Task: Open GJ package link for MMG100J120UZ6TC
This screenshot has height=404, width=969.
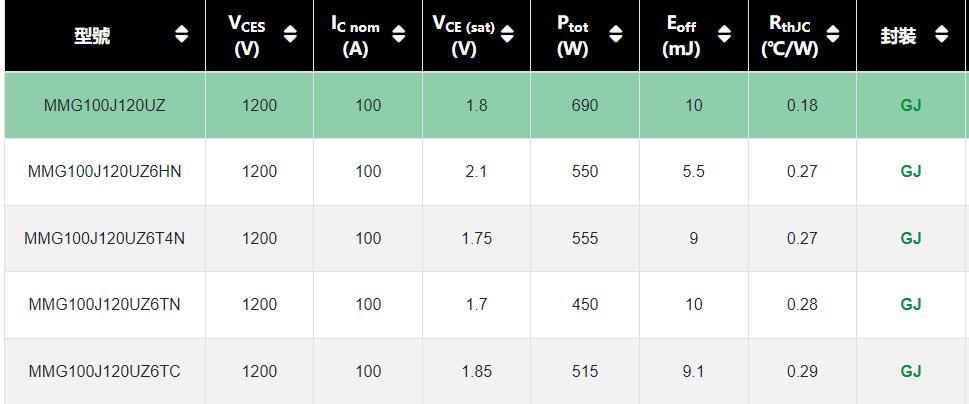Action: point(911,371)
